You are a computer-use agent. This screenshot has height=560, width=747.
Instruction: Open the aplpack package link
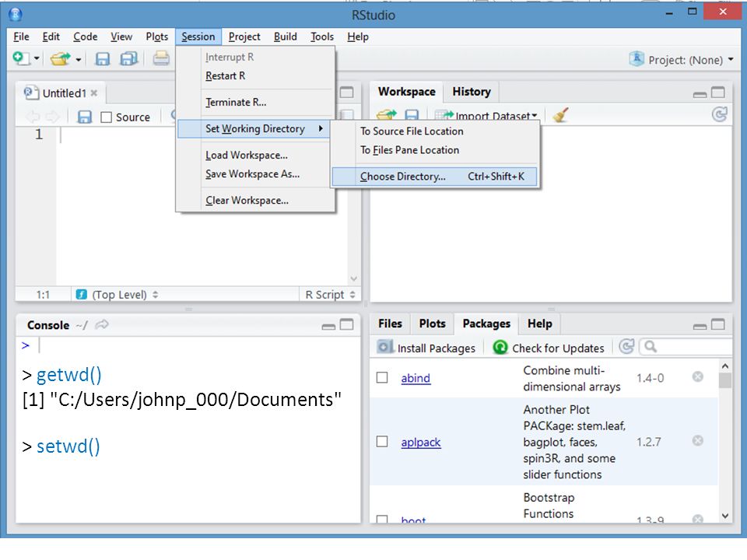(x=421, y=443)
